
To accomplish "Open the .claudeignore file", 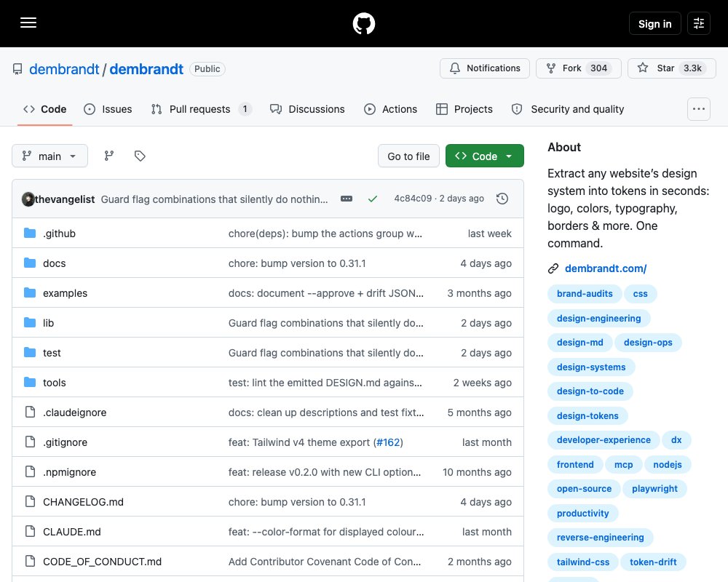I will coord(75,412).
